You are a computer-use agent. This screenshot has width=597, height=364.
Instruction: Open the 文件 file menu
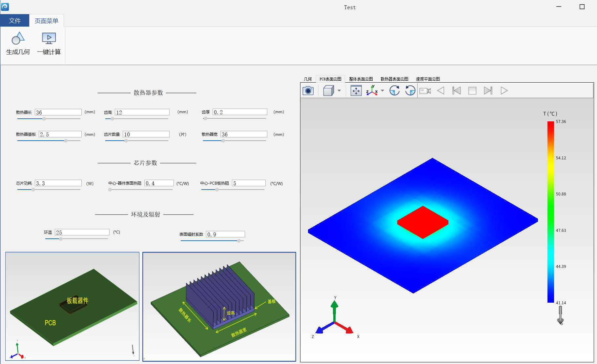coord(15,21)
